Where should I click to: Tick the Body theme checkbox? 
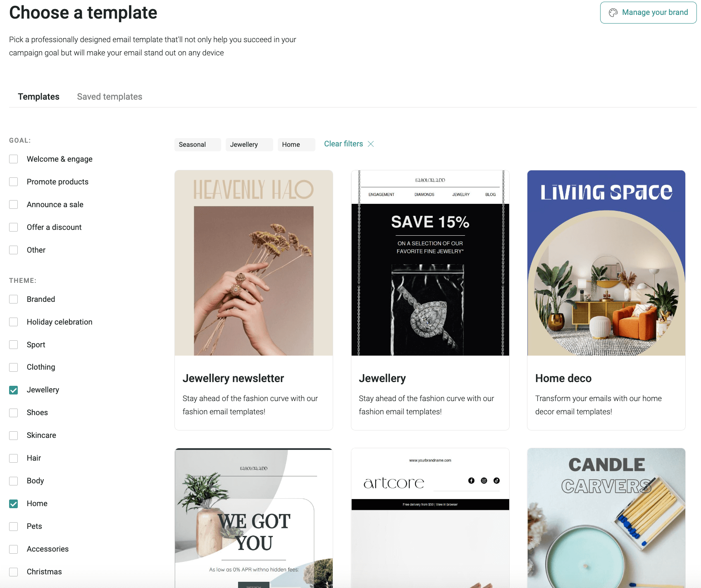[x=14, y=481]
